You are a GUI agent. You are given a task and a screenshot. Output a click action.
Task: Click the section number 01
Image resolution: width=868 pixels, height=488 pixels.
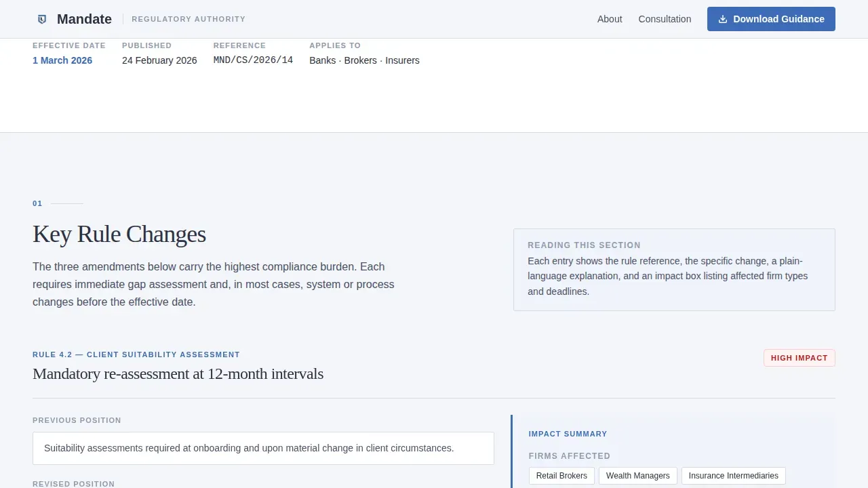[x=37, y=203]
